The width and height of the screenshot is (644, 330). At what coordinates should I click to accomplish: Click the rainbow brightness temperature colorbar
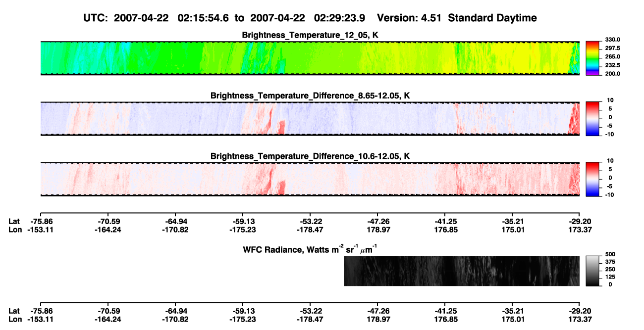(x=592, y=58)
